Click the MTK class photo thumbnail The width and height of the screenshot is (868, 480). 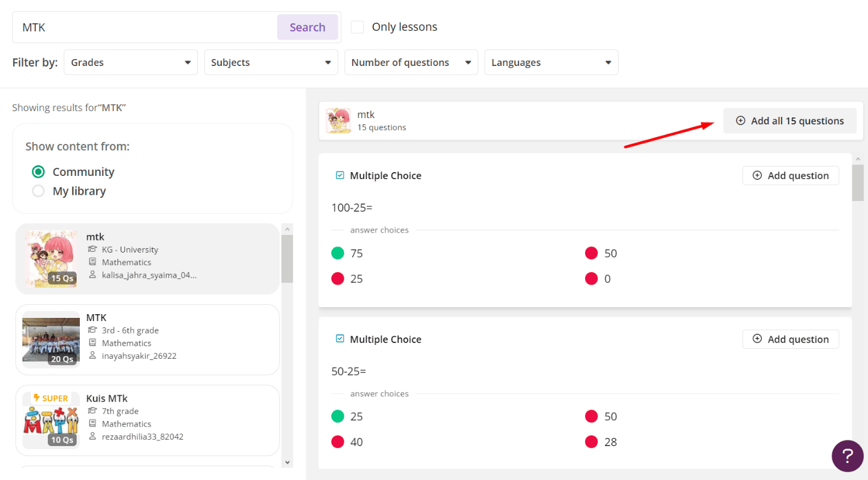[x=51, y=339]
